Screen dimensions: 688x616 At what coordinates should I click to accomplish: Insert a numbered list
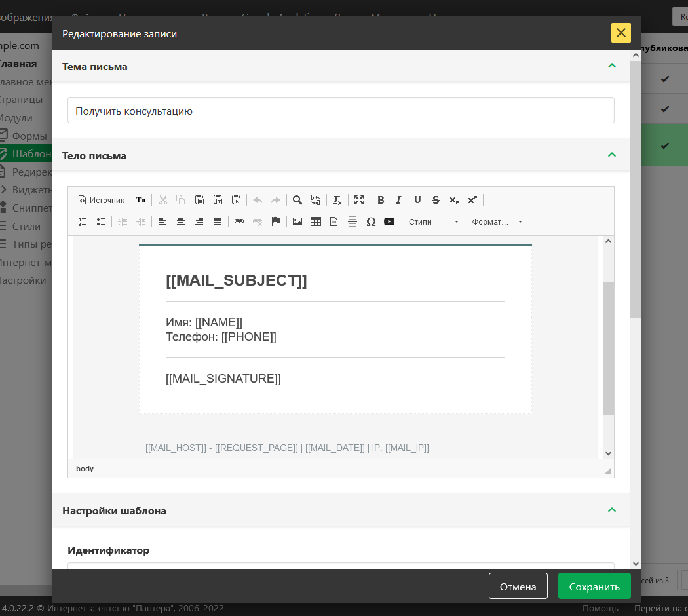[83, 221]
